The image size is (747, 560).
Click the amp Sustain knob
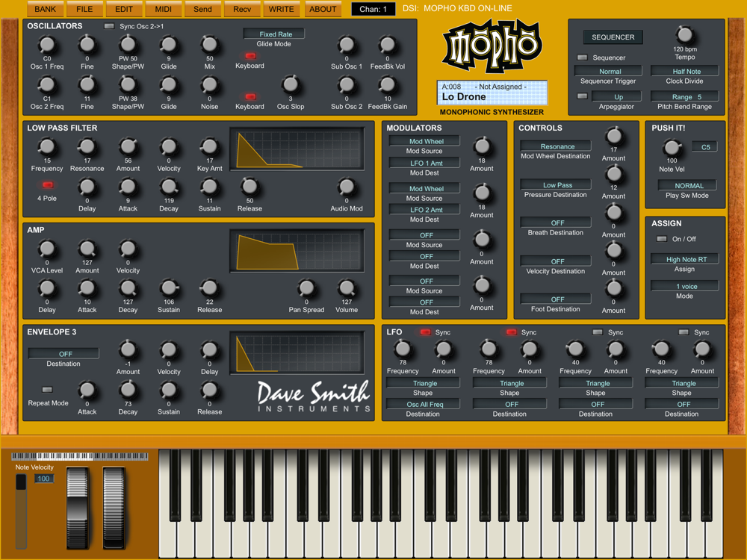169,287
